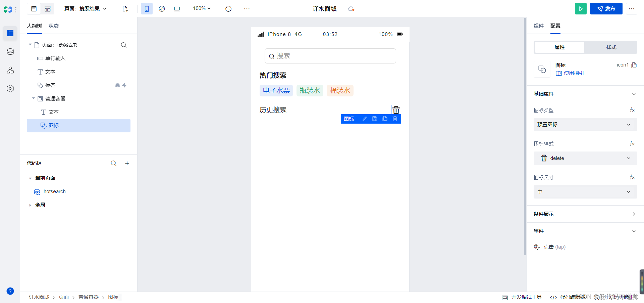The image size is (644, 303).
Task: Select the 单行输入 tree item
Action: click(x=78, y=58)
